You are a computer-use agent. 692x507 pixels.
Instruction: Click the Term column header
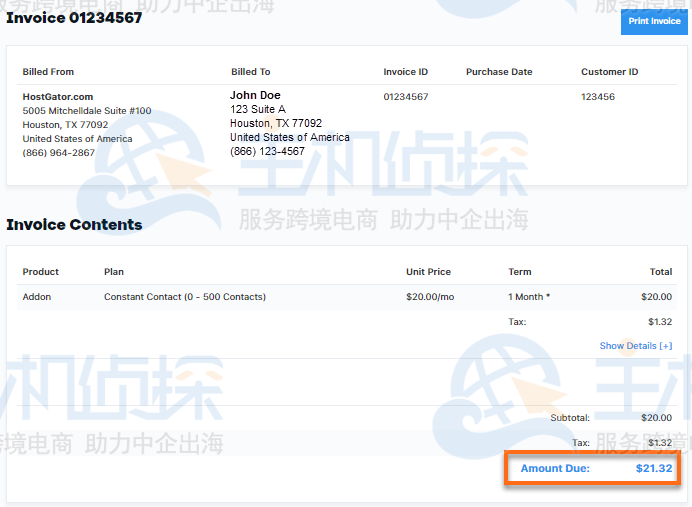(x=519, y=272)
